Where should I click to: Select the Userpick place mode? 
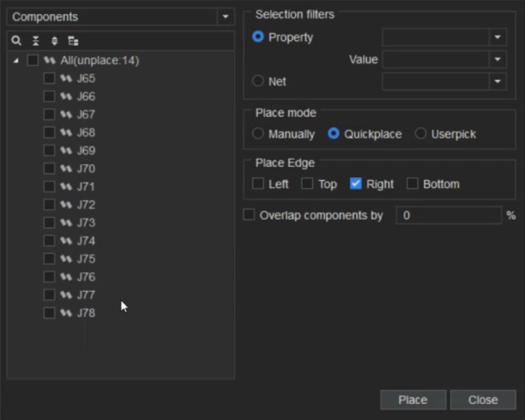420,134
